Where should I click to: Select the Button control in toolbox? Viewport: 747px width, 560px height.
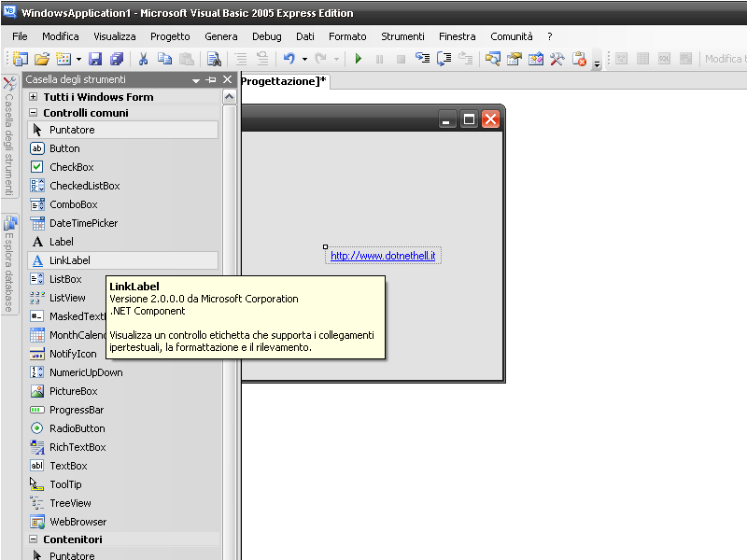pos(123,148)
